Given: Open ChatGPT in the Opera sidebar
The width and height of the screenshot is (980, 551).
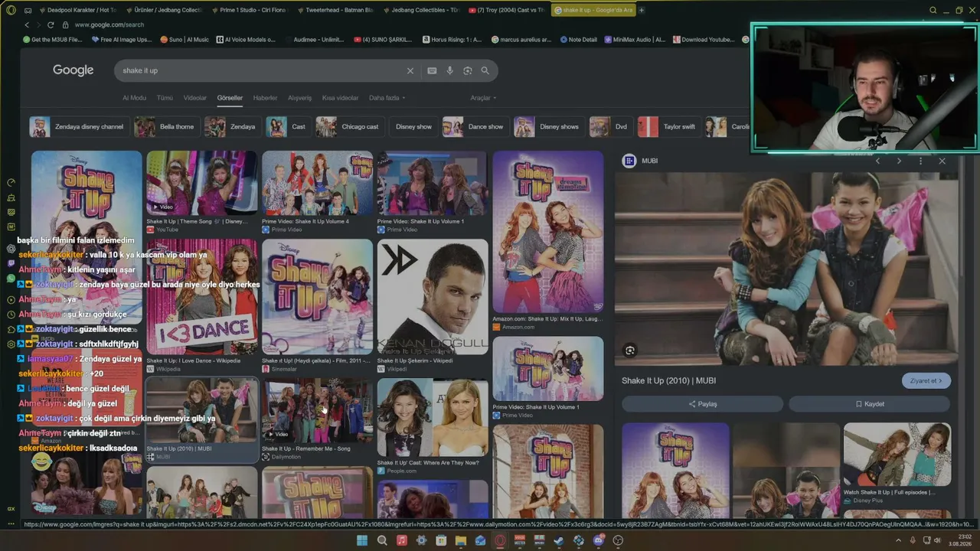Looking at the screenshot, I should click(11, 249).
